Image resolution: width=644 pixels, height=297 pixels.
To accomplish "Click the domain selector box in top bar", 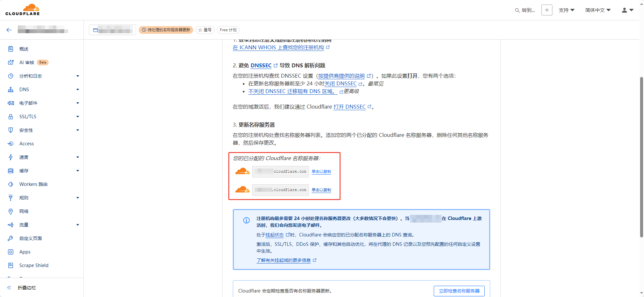I will [x=113, y=30].
